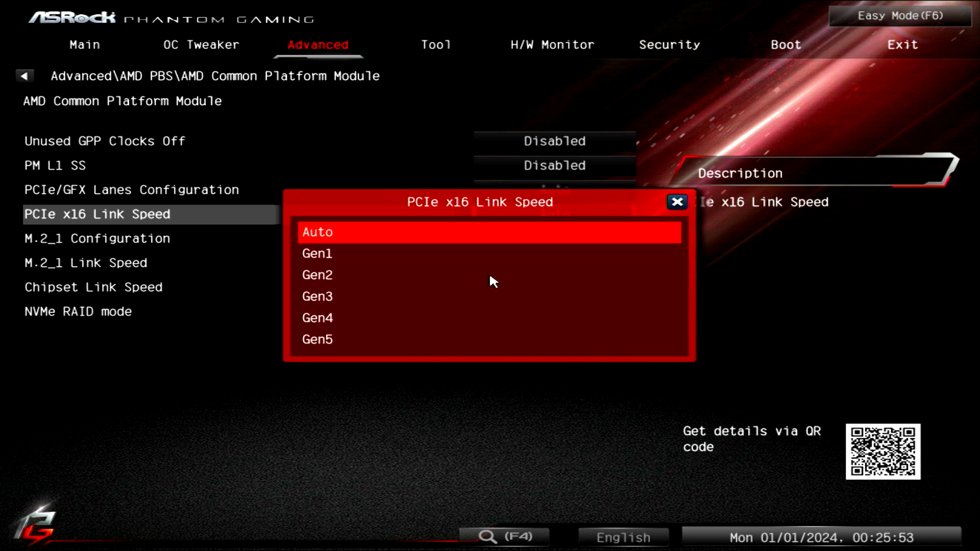The width and height of the screenshot is (980, 551).
Task: Pick Gen4 from the popup list
Action: coord(317,318)
